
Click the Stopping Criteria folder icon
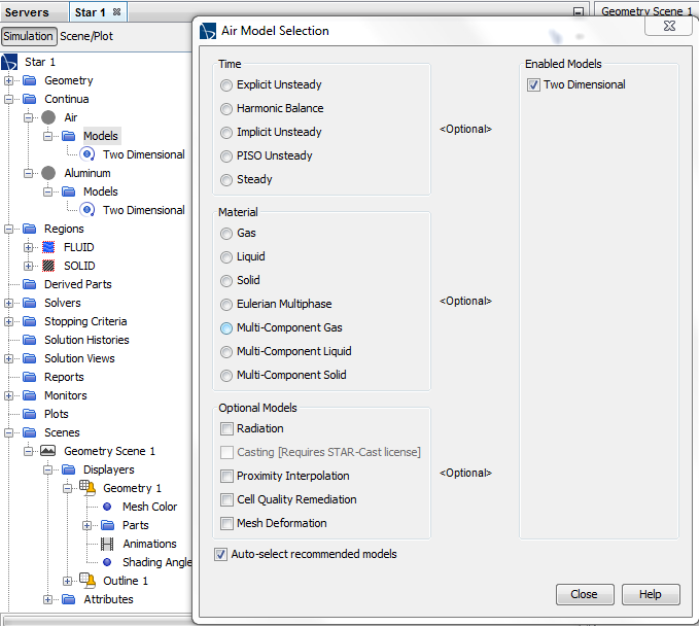pos(29,321)
